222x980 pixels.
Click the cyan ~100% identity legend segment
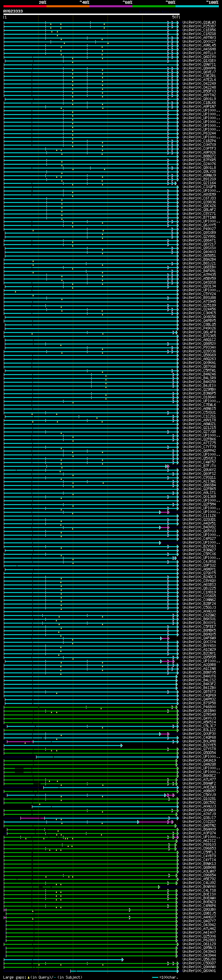[x=197, y=6]
